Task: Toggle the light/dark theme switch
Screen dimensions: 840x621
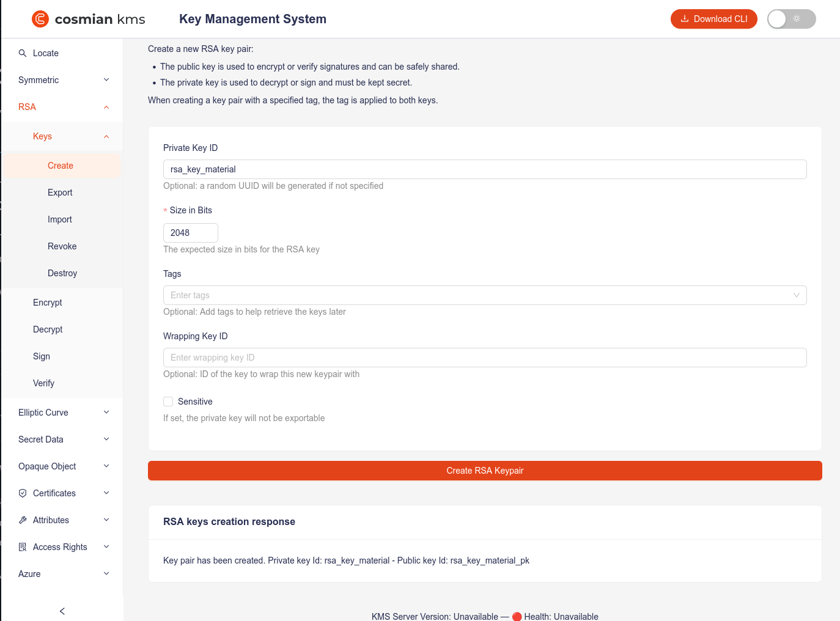Action: (x=791, y=19)
